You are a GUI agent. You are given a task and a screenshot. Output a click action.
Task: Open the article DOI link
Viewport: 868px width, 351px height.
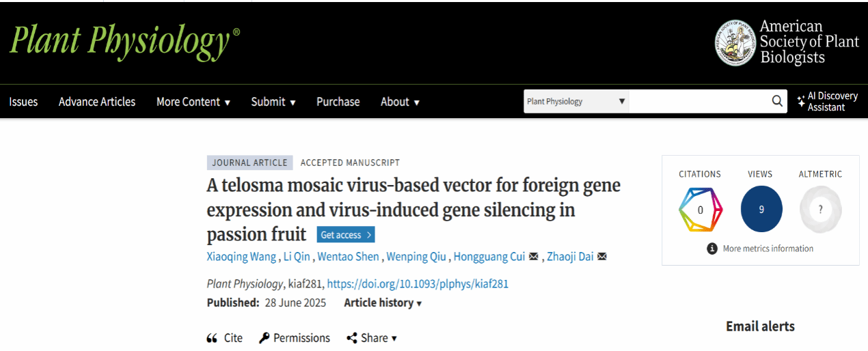point(418,283)
